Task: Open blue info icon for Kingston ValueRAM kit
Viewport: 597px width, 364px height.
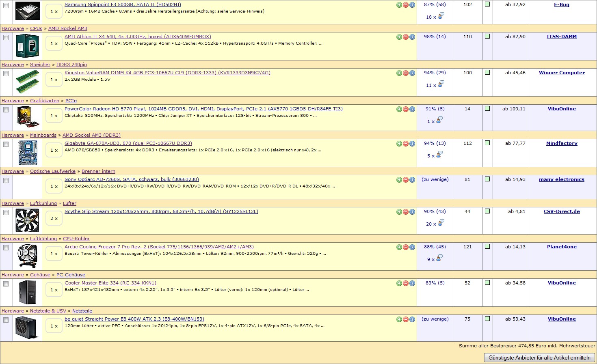Action: coord(412,73)
